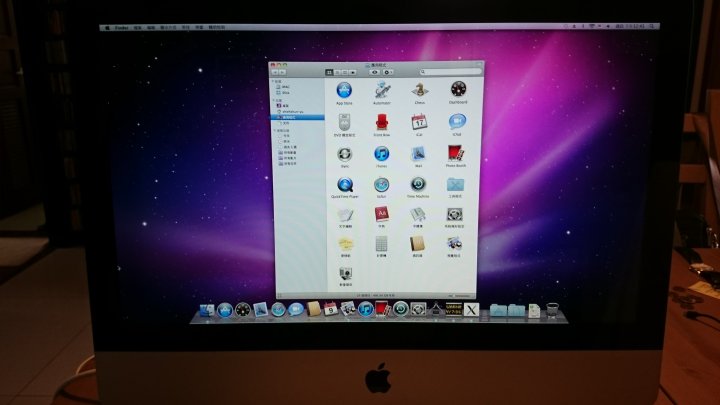Image resolution: width=720 pixels, height=405 pixels.
Task: Select iCal icon in the Finder window
Action: pyautogui.click(x=419, y=123)
